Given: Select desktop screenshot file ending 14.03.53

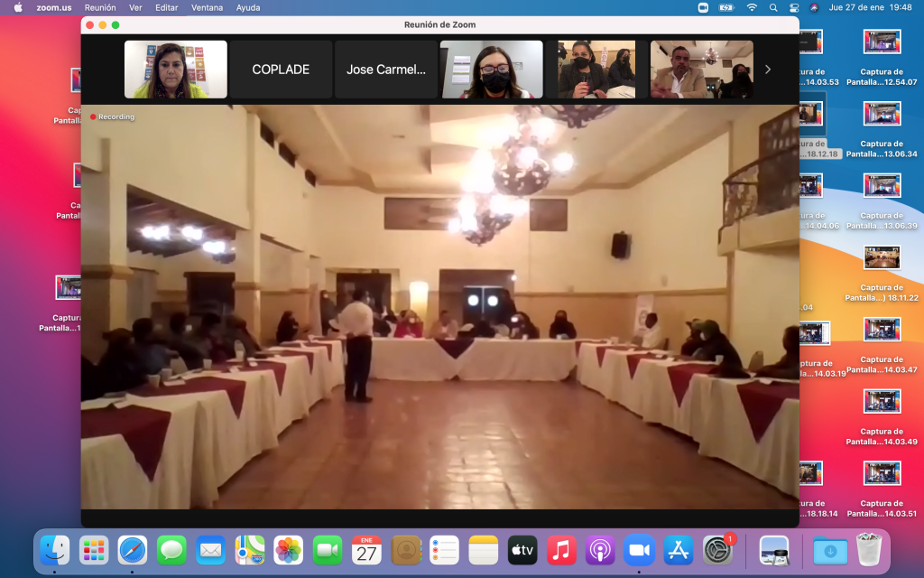Looking at the screenshot, I should click(818, 59).
